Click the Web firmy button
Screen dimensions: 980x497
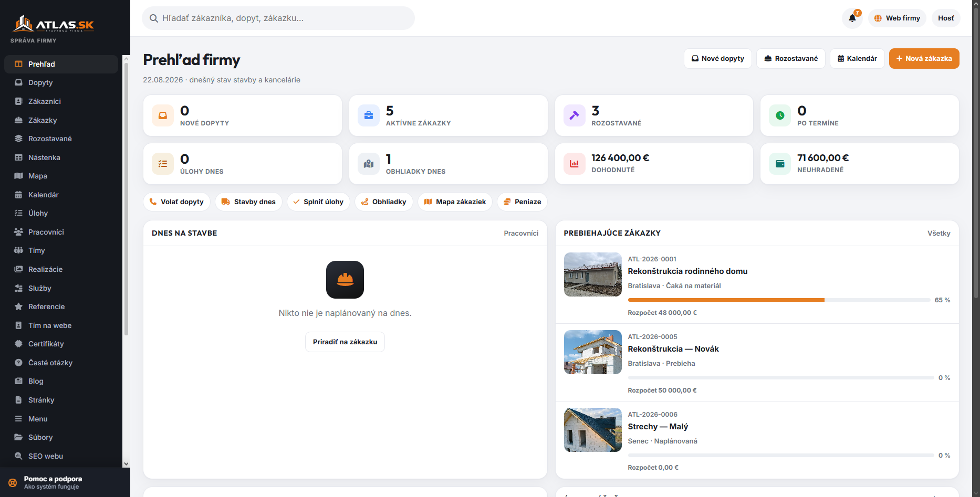[897, 18]
